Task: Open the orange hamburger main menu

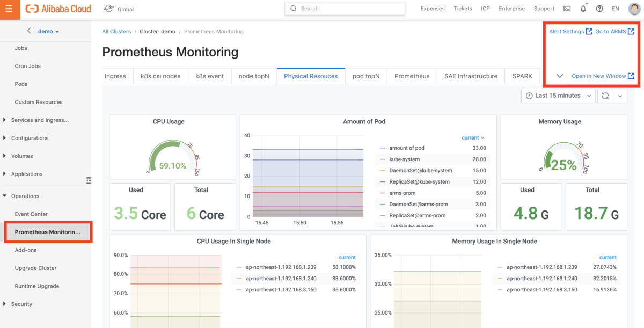Action: pyautogui.click(x=9, y=9)
